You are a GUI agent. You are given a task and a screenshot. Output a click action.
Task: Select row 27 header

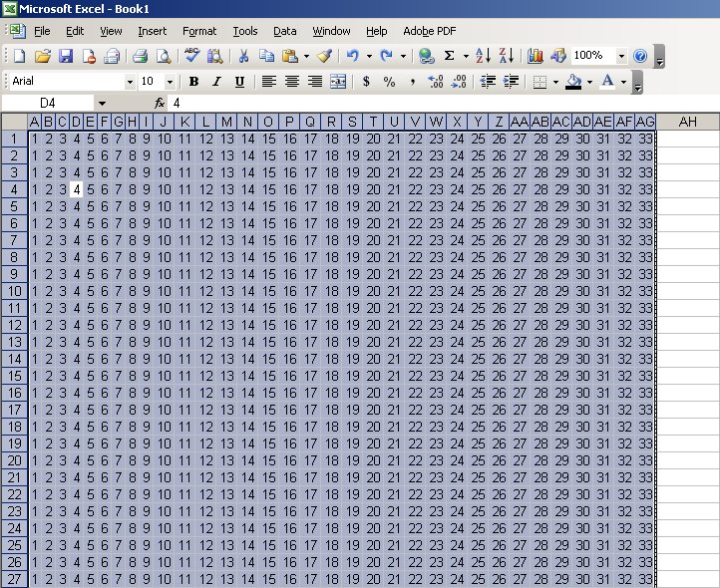[x=14, y=579]
